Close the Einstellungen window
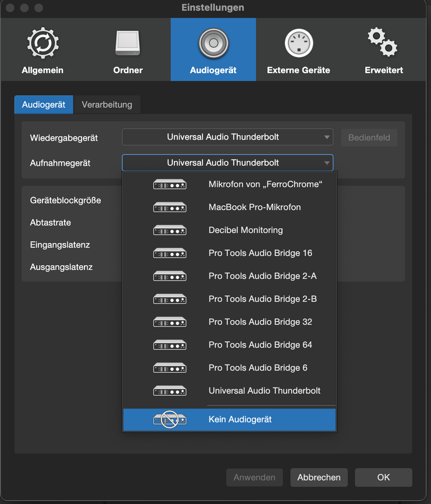The image size is (431, 504). pos(10,7)
